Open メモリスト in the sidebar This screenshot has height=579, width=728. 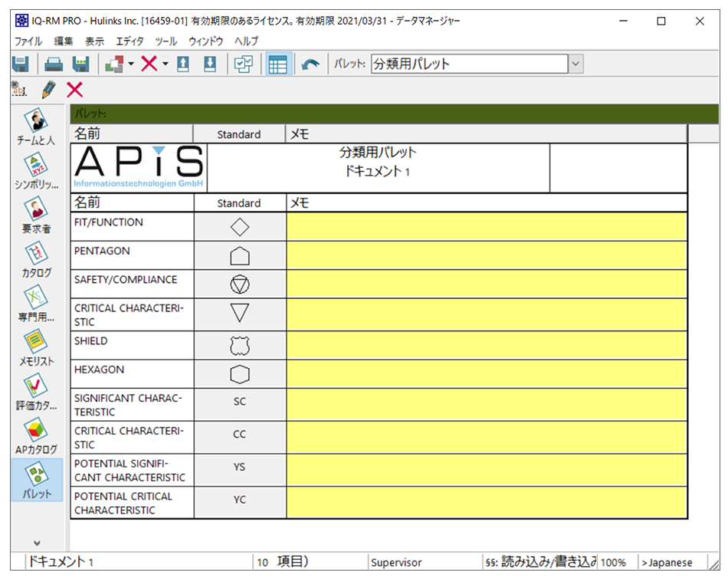click(36, 347)
